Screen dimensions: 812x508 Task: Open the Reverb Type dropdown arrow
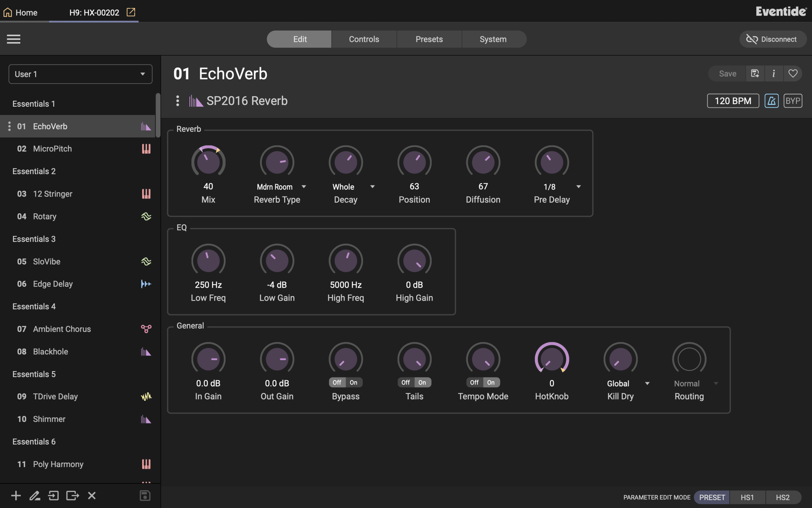pos(304,187)
